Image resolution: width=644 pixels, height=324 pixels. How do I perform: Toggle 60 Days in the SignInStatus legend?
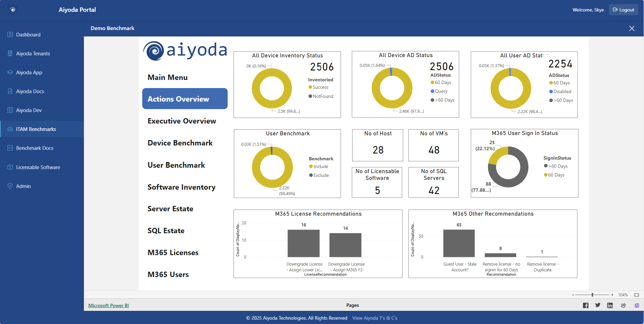pyautogui.click(x=554, y=175)
